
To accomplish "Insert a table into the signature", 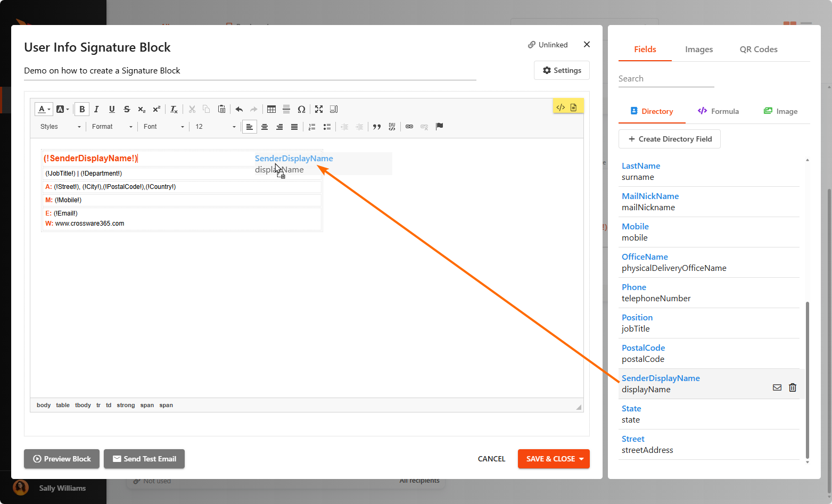I will [271, 109].
